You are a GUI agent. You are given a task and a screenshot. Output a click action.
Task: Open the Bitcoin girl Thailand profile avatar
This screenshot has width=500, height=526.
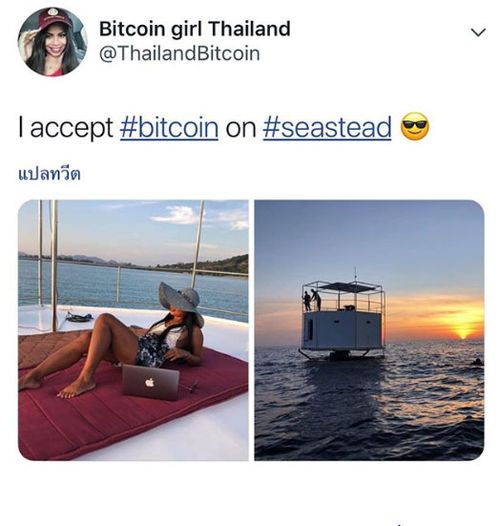pyautogui.click(x=52, y=42)
